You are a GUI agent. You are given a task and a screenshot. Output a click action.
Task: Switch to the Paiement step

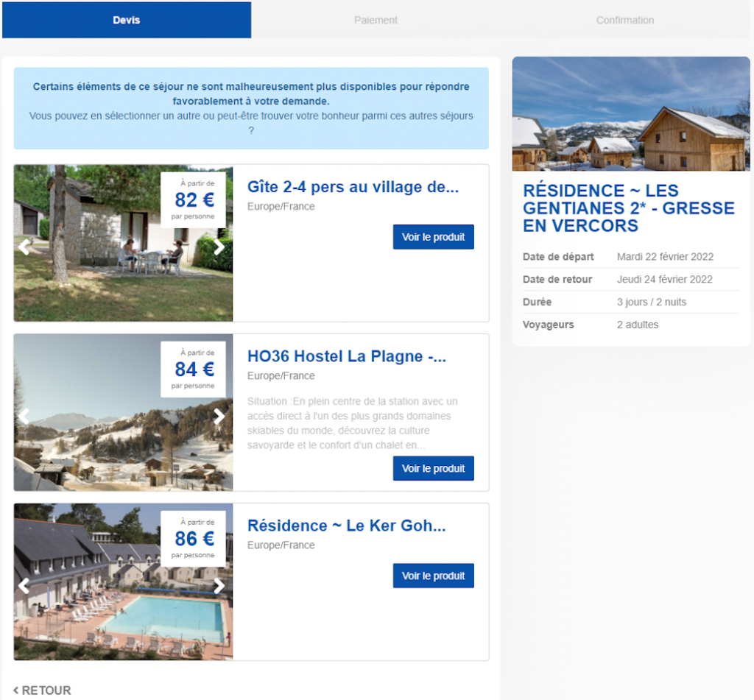pyautogui.click(x=376, y=20)
